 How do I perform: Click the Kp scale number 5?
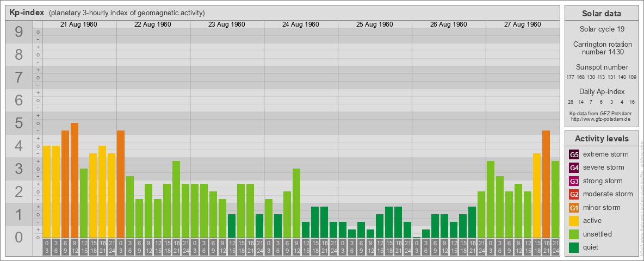point(19,123)
